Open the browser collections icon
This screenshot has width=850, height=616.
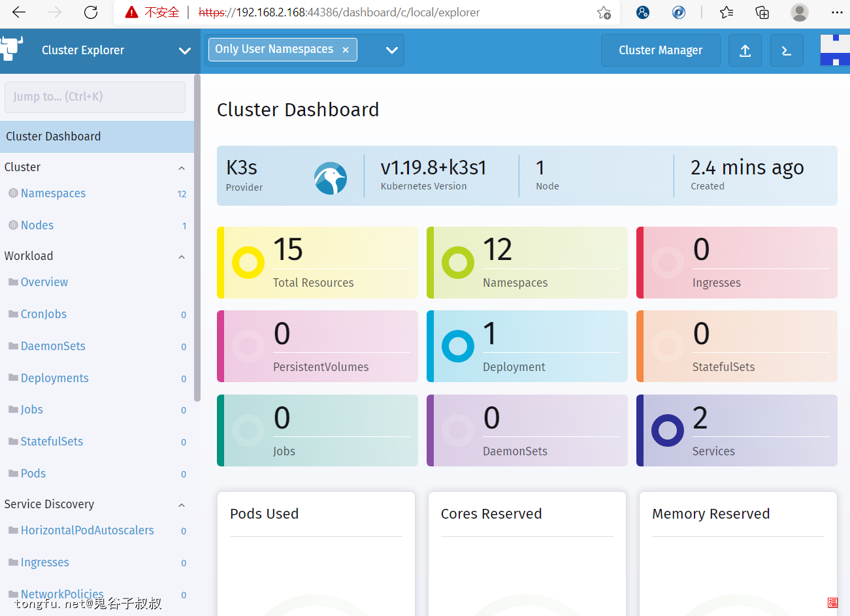762,12
